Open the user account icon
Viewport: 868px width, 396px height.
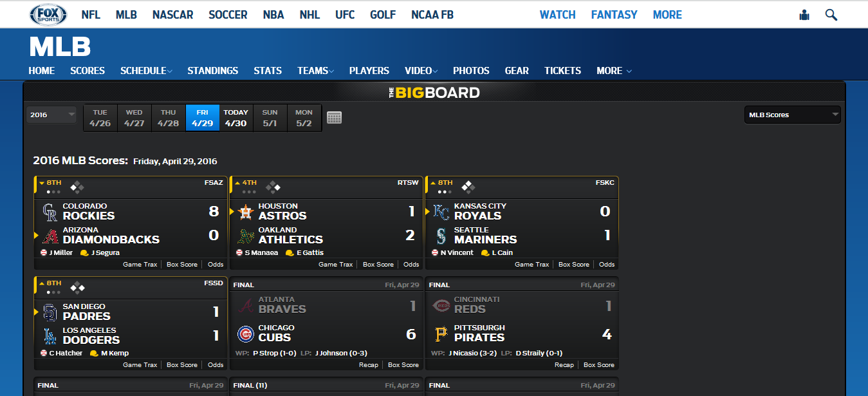click(x=804, y=15)
